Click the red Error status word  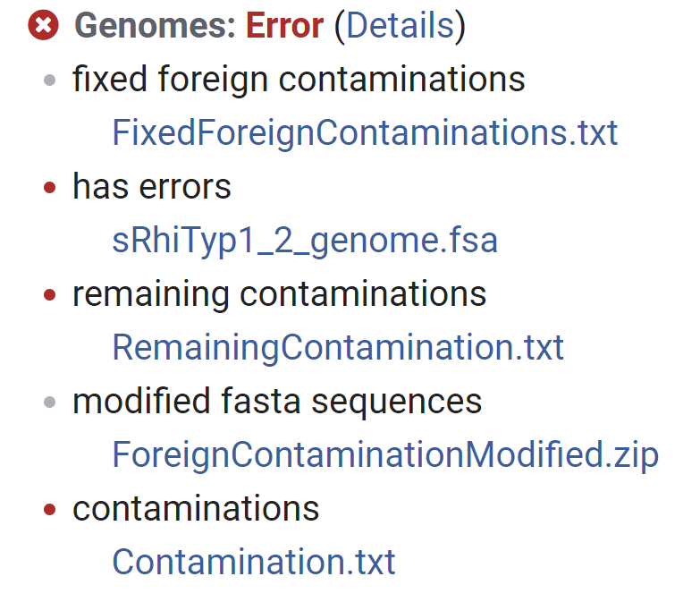point(284,26)
